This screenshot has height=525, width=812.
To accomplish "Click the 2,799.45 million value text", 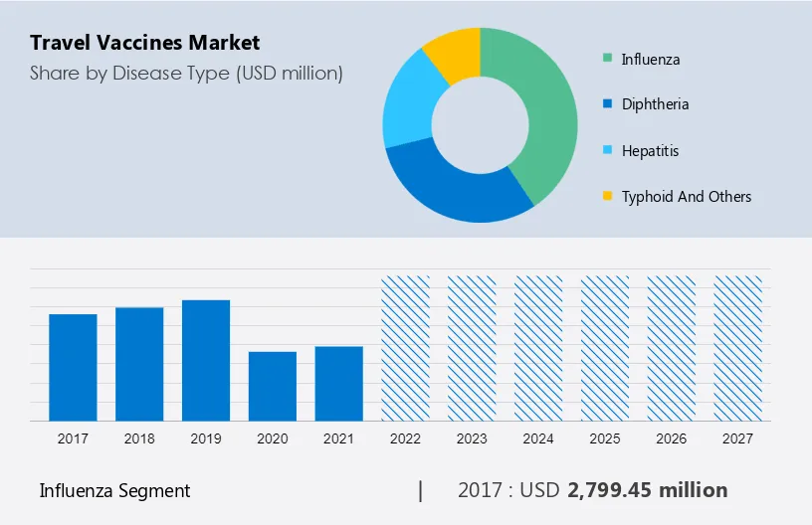I will (648, 490).
